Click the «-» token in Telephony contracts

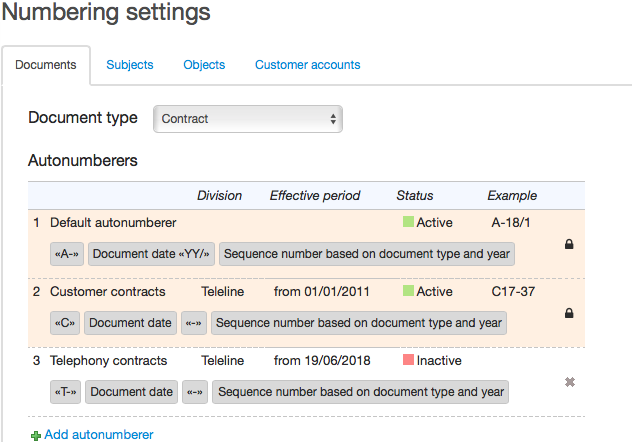[x=195, y=392]
